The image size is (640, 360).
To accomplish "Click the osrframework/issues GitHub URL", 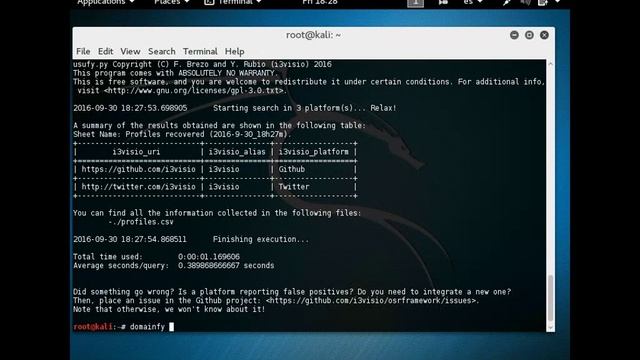I will pyautogui.click(x=372, y=301).
